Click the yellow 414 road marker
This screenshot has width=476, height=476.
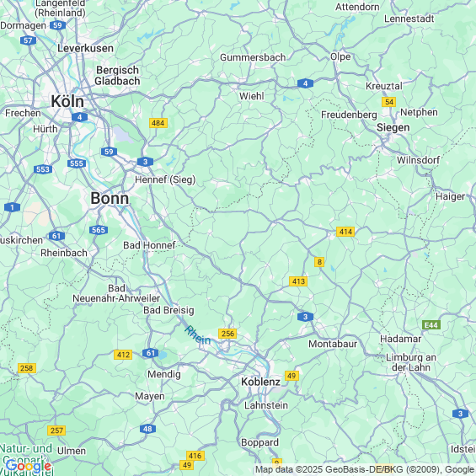pos(345,232)
